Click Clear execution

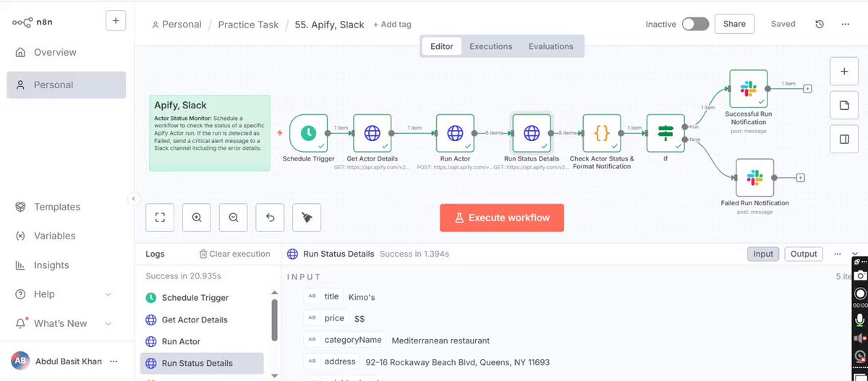pyautogui.click(x=234, y=254)
